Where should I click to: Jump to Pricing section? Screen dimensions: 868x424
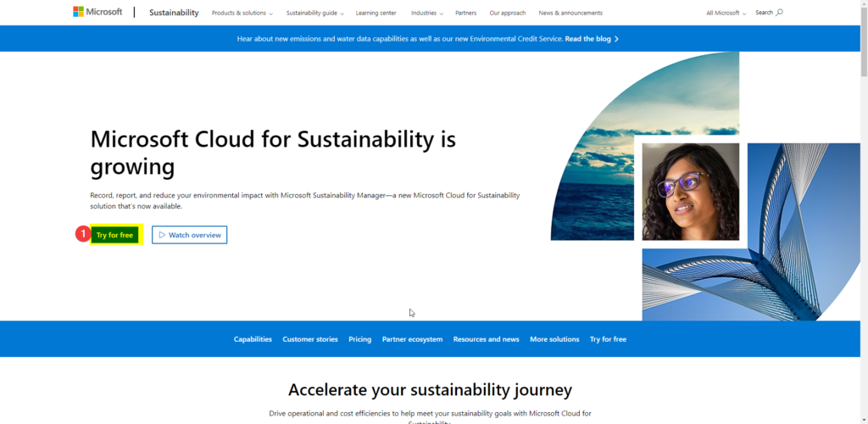pos(359,339)
